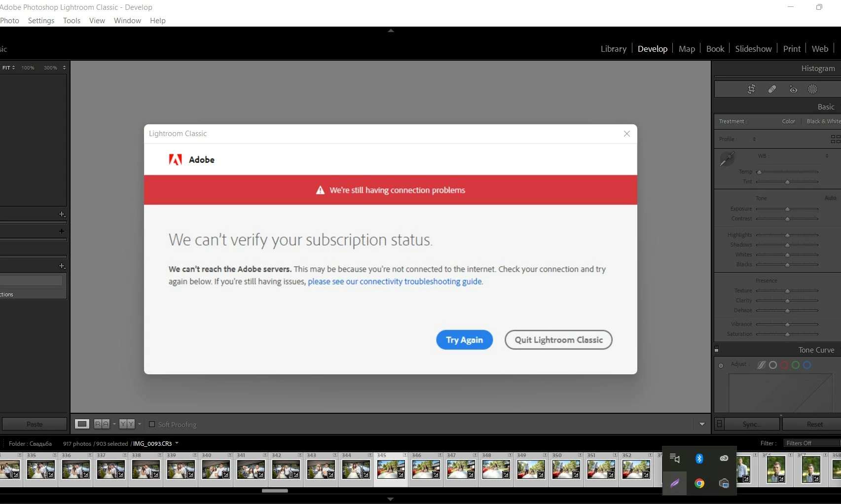Open the Before/After options arrow
The image size is (841, 504).
pyautogui.click(x=139, y=424)
